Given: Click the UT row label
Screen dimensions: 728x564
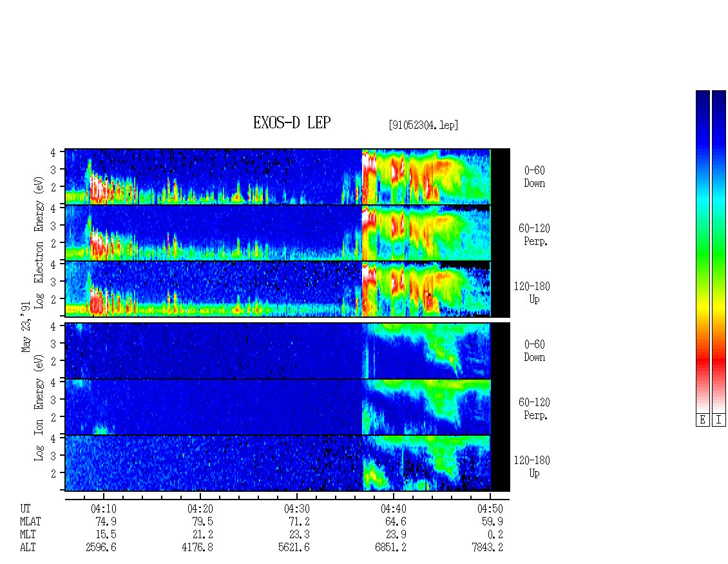Looking at the screenshot, I should point(25,509).
